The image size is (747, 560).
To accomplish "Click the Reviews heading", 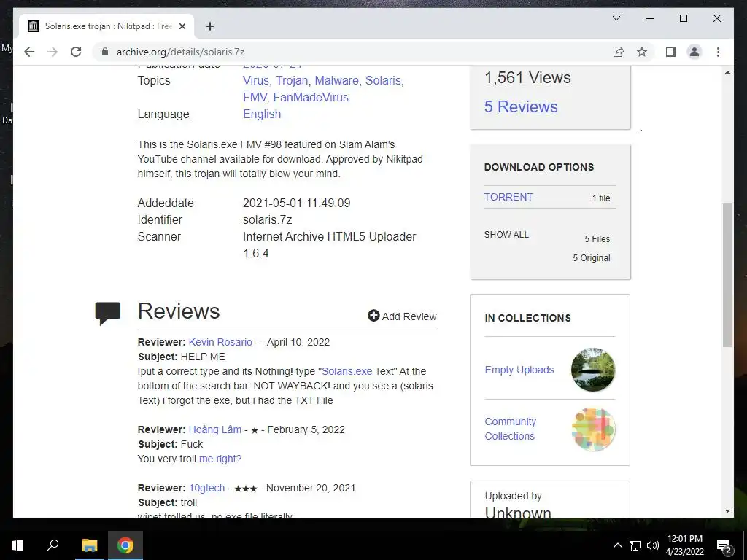I will 179,311.
